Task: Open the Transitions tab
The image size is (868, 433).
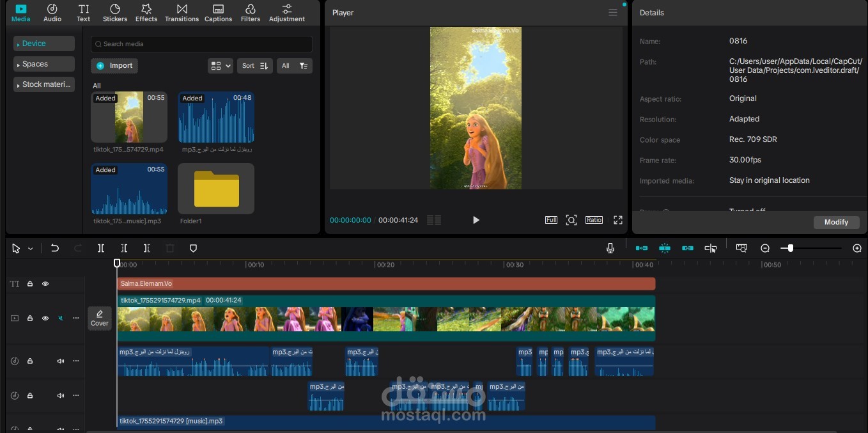Action: point(182,13)
